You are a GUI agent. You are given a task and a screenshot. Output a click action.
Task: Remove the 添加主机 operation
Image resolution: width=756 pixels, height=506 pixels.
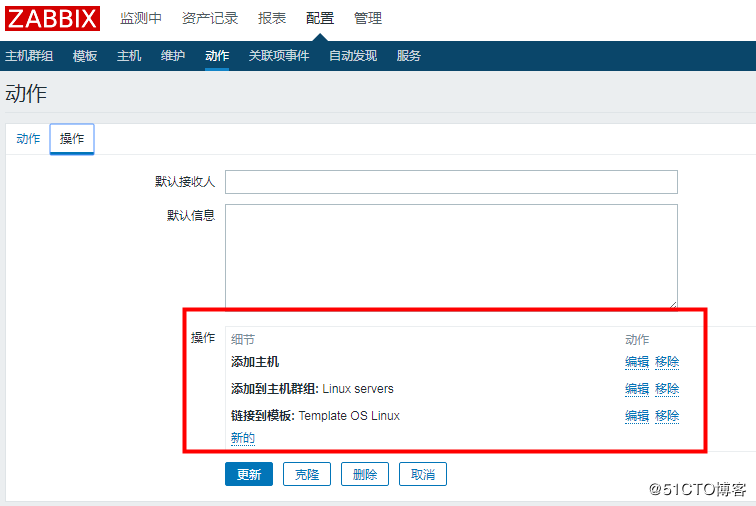(x=667, y=362)
